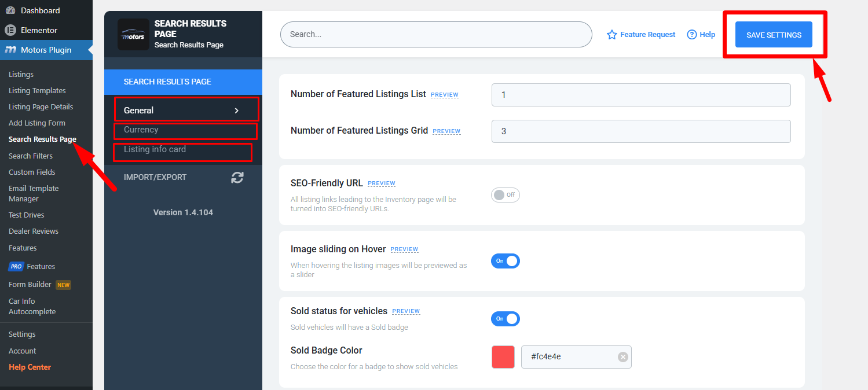The height and width of the screenshot is (390, 868).
Task: Click the settings Search input field
Action: 436,35
